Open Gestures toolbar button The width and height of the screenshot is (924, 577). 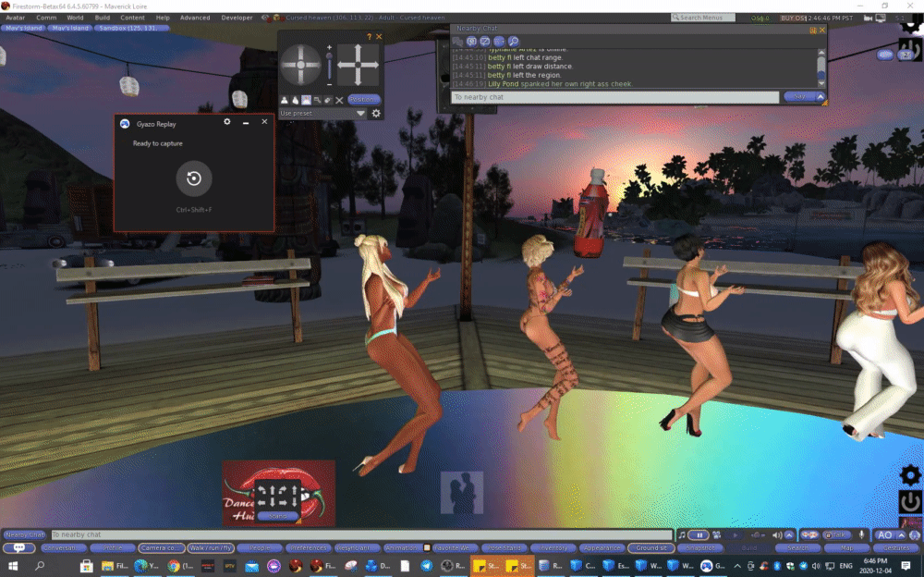point(896,548)
